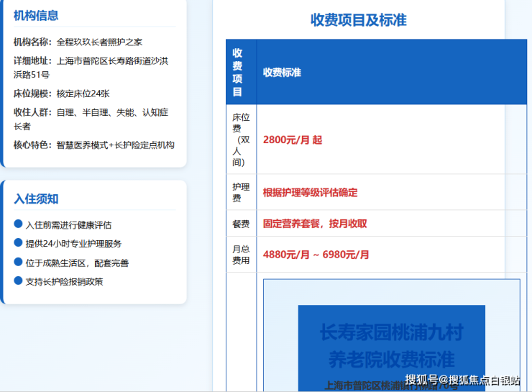Click the 收费标准 table header cell
Image resolution: width=532 pixels, height=392 pixels.
tap(392, 72)
